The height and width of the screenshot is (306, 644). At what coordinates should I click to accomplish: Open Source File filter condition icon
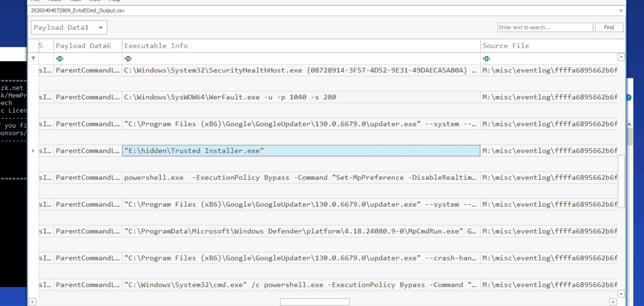(486, 59)
